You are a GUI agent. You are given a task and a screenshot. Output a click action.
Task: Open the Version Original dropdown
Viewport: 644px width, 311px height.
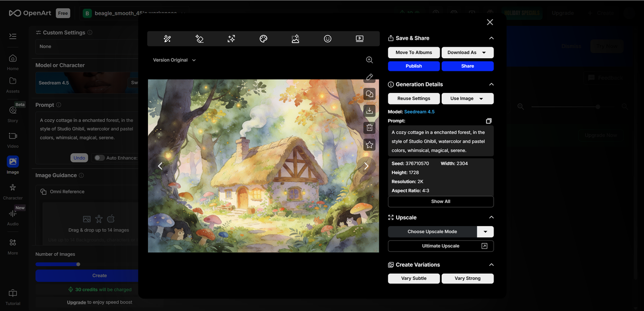pos(174,60)
